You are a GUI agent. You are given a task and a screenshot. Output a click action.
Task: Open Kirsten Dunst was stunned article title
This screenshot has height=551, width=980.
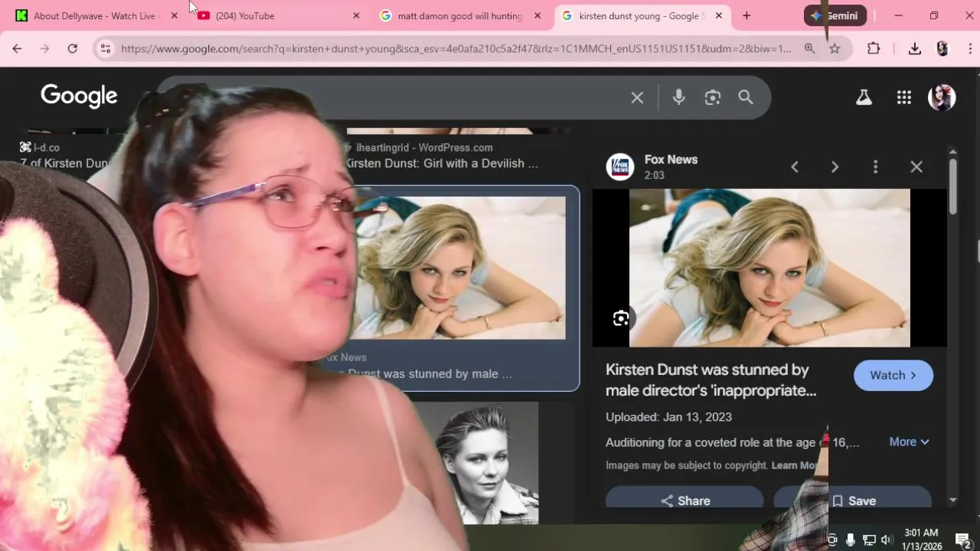coord(710,380)
